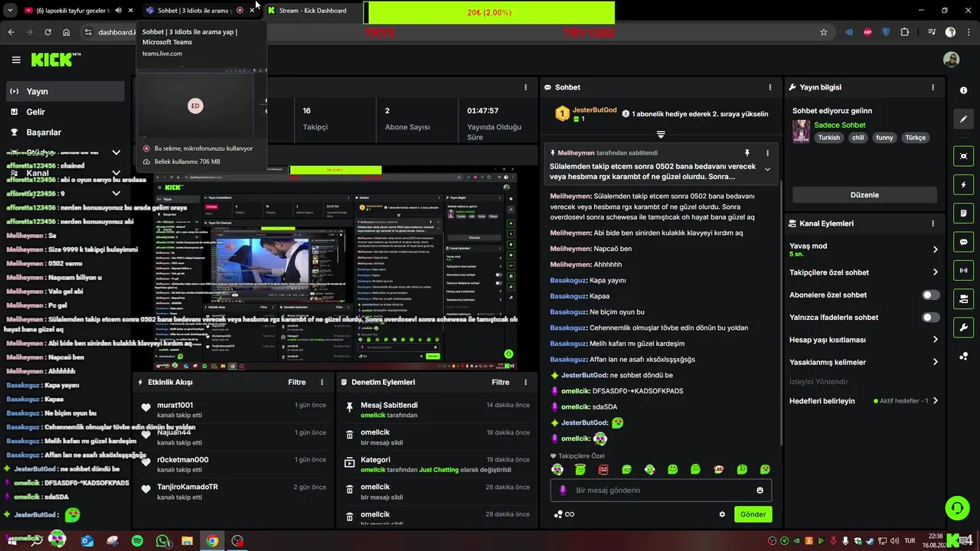Open the Chrome tab search dropdown
Viewport: 980px width, 551px height.
pyautogui.click(x=10, y=10)
